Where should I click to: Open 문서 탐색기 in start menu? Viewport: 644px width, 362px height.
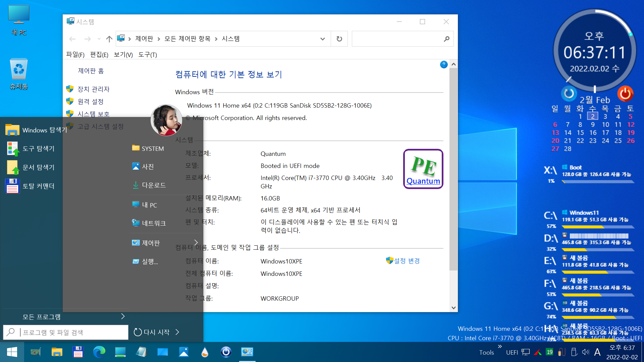(30, 167)
